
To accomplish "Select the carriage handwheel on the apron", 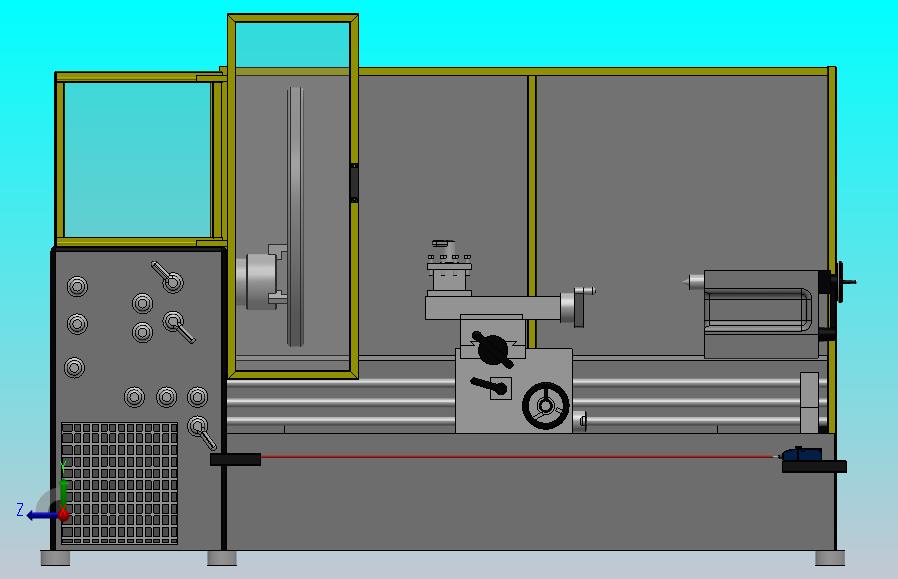I will (545, 405).
